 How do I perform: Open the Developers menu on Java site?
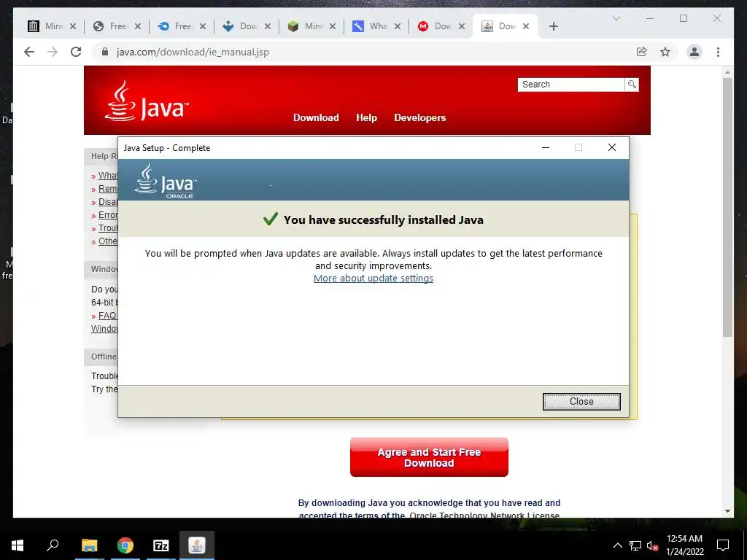(x=419, y=117)
